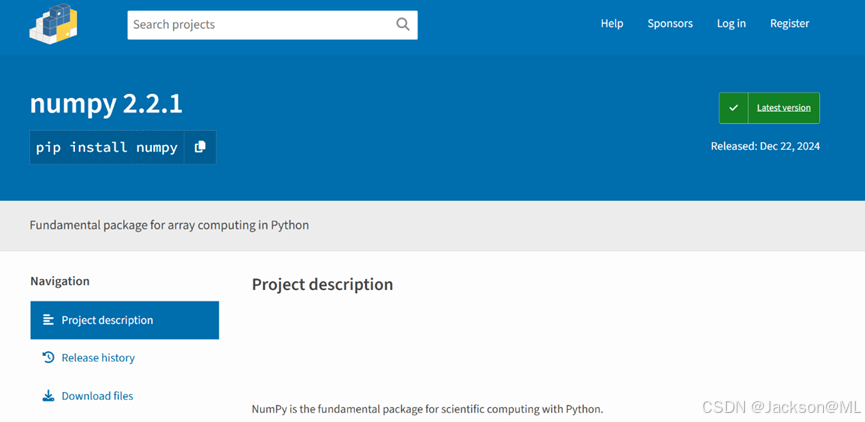The height and width of the screenshot is (422, 865).
Task: Click the download arrow icon beside Download files
Action: 48,396
